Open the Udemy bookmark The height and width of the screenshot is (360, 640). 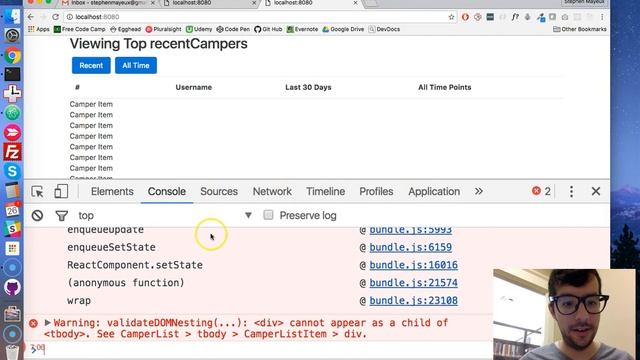199,29
